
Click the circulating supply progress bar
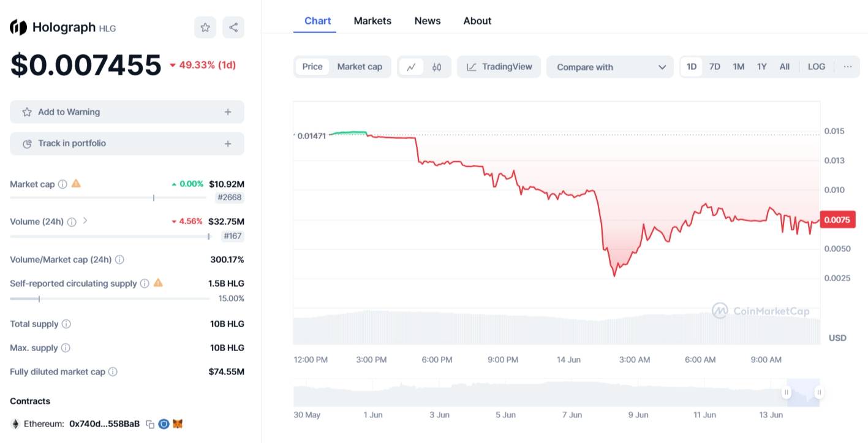(110, 299)
